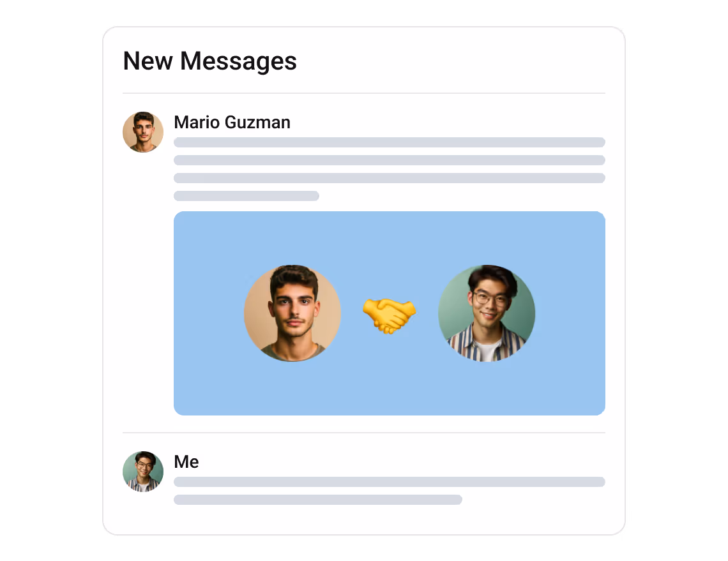Click the Me sender name

pyautogui.click(x=186, y=461)
